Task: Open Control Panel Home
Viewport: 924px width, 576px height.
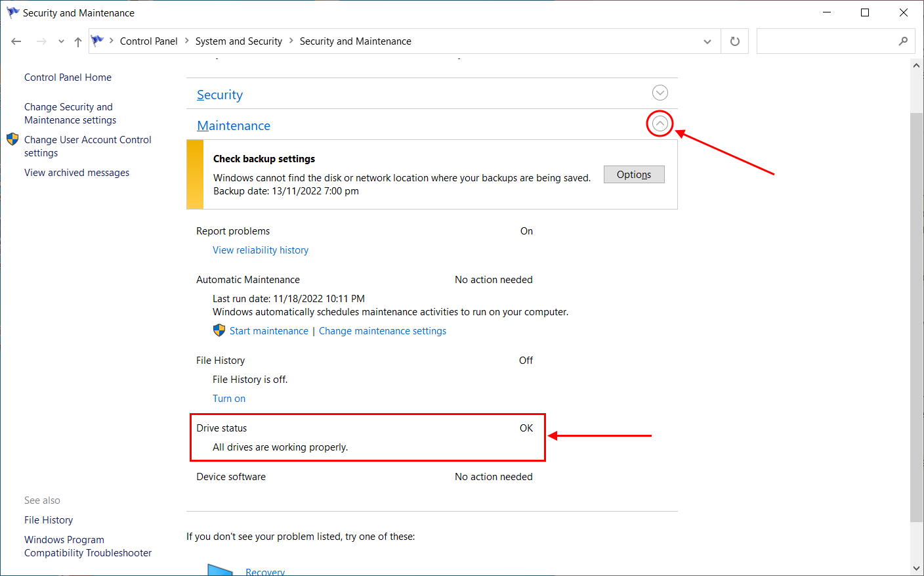Action: pyautogui.click(x=68, y=78)
